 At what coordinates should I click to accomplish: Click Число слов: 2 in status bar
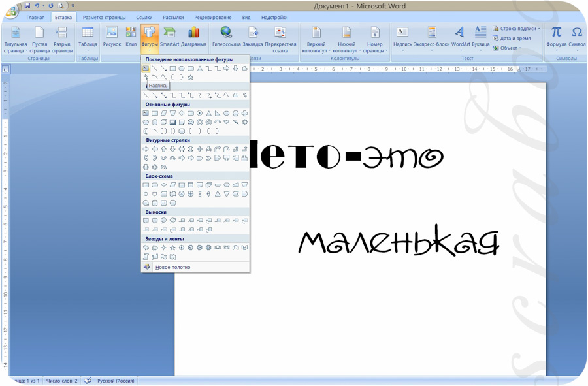tap(62, 381)
